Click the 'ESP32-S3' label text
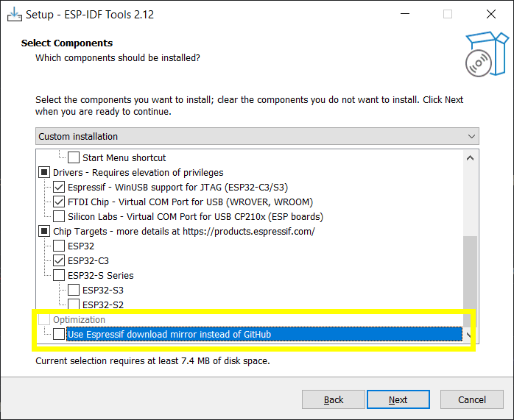Viewport: 514px width, 420px height. (103, 291)
